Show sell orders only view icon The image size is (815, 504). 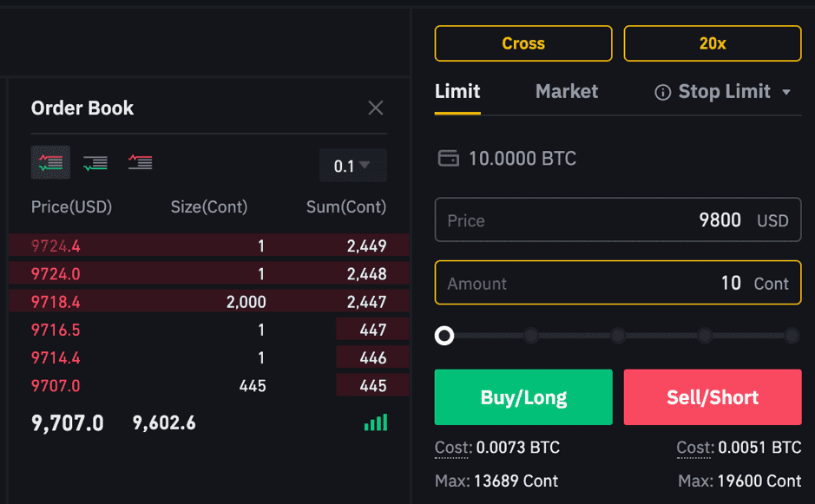click(x=141, y=162)
